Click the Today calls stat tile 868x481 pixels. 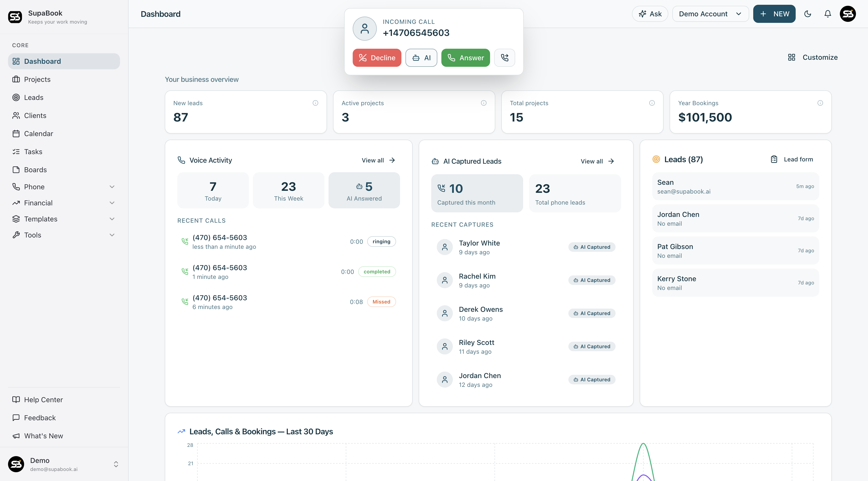213,190
